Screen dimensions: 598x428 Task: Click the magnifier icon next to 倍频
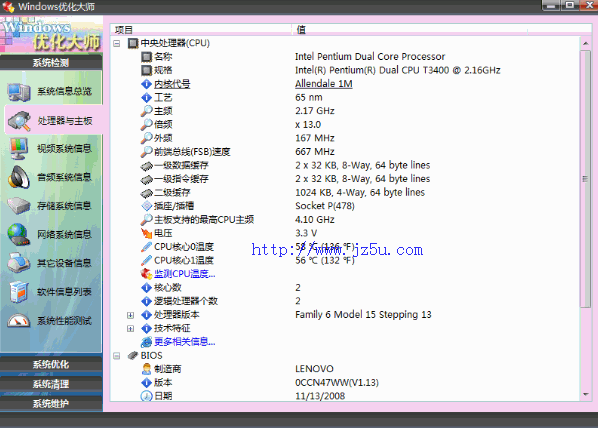pyautogui.click(x=146, y=125)
